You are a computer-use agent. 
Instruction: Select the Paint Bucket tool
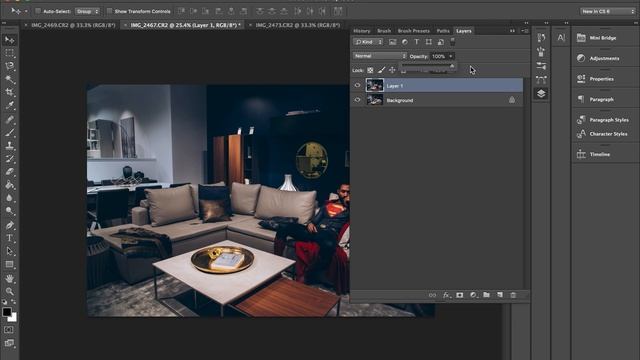click(9, 184)
